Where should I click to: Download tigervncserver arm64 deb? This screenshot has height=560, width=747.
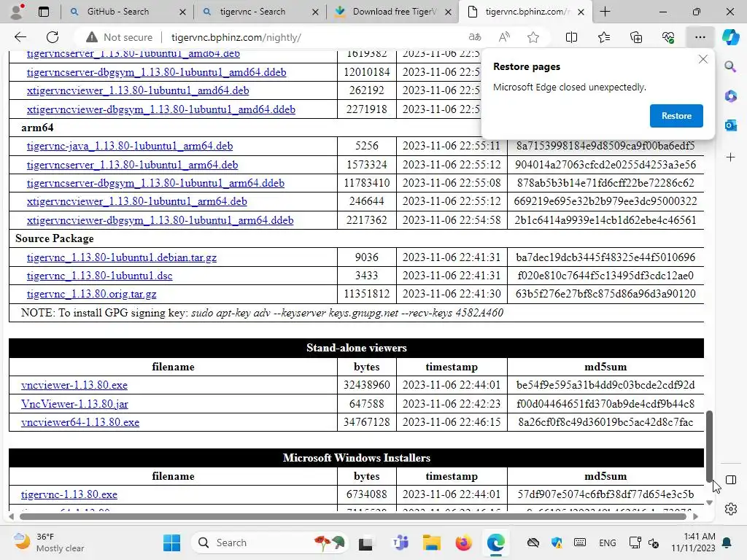tap(132, 165)
